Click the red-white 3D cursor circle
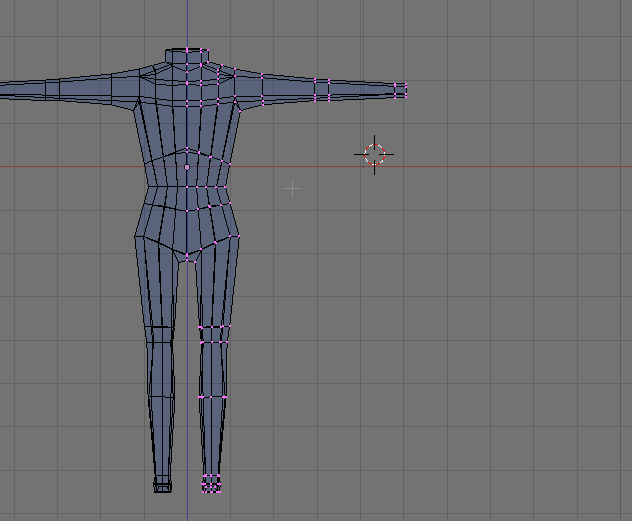Screen dimensions: 632x521 [374, 155]
